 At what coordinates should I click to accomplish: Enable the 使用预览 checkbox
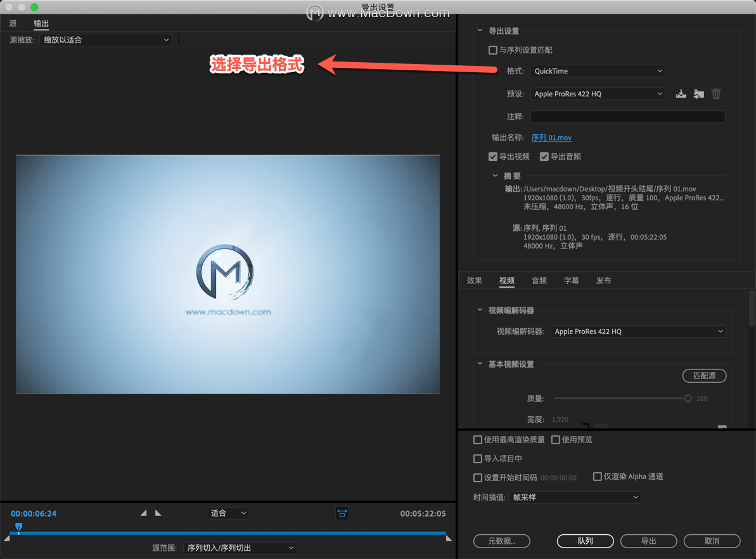click(556, 440)
